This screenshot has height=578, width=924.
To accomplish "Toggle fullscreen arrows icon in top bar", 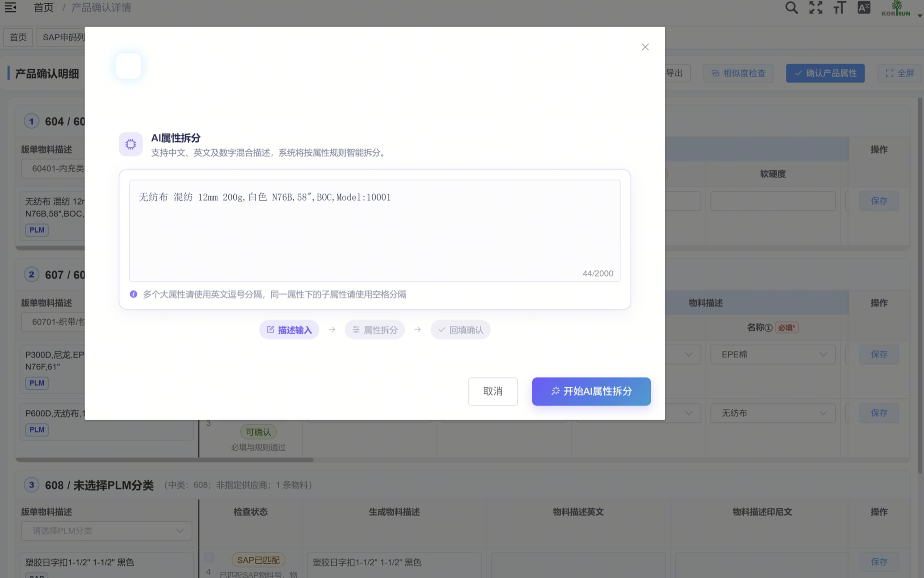I will 816,7.
